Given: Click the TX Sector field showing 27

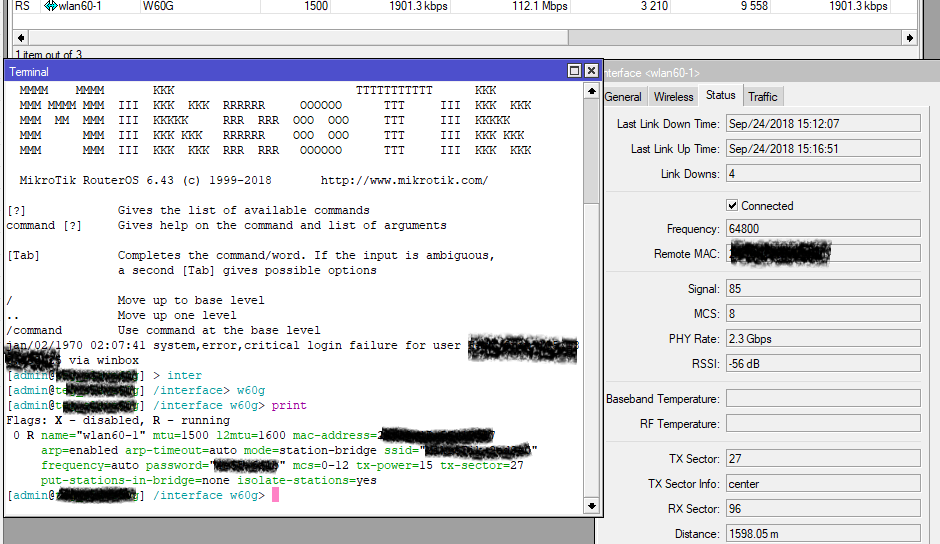Looking at the screenshot, I should pos(823,458).
